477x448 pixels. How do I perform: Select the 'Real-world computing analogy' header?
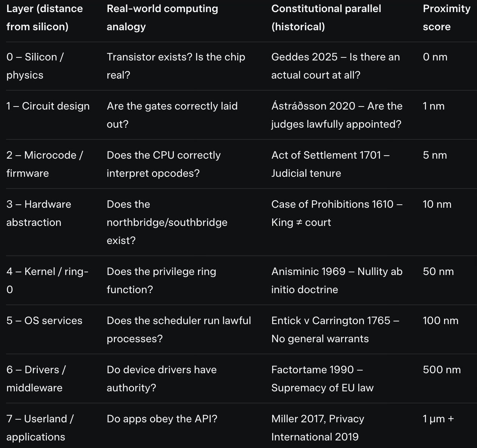(x=162, y=18)
